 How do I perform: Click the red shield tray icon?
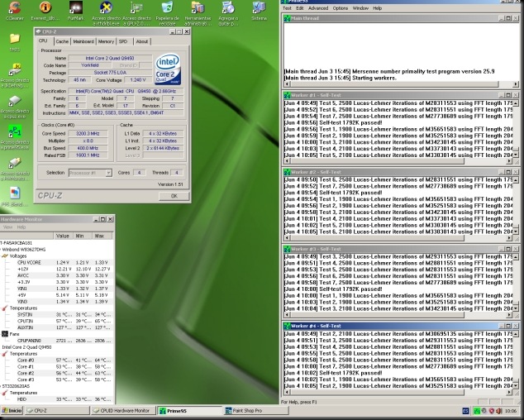pos(492,411)
